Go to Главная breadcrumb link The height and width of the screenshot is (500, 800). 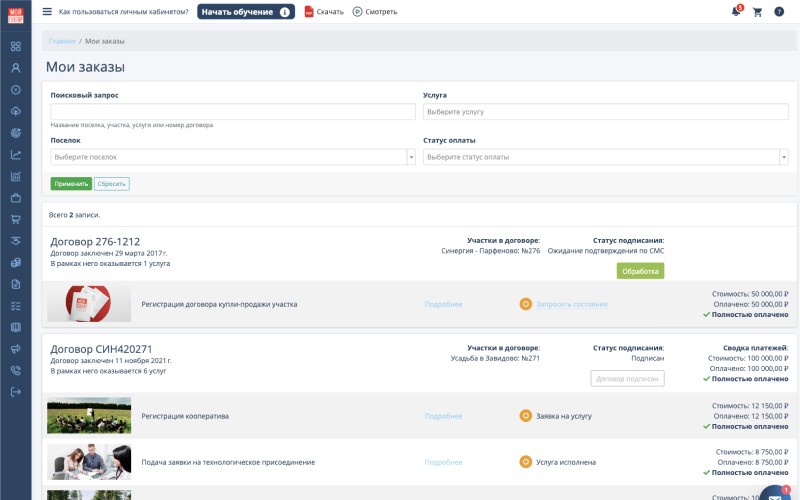pos(62,41)
